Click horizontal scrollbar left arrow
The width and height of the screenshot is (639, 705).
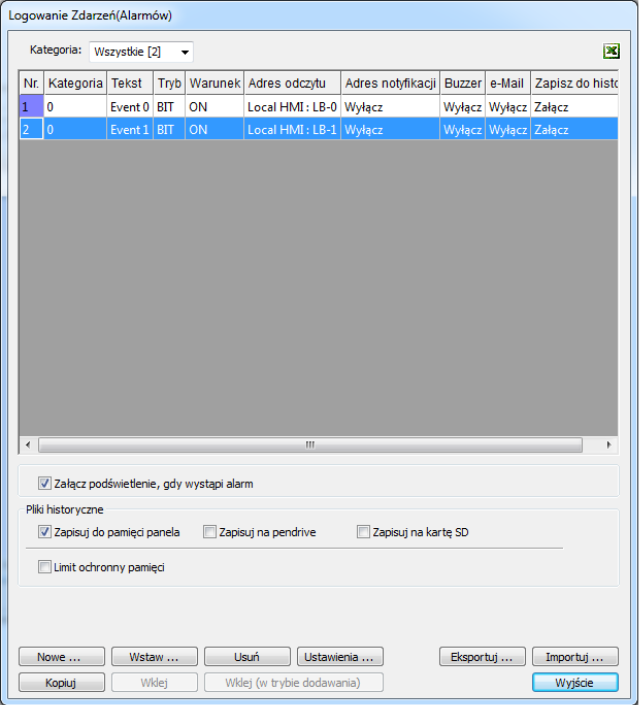[28, 445]
